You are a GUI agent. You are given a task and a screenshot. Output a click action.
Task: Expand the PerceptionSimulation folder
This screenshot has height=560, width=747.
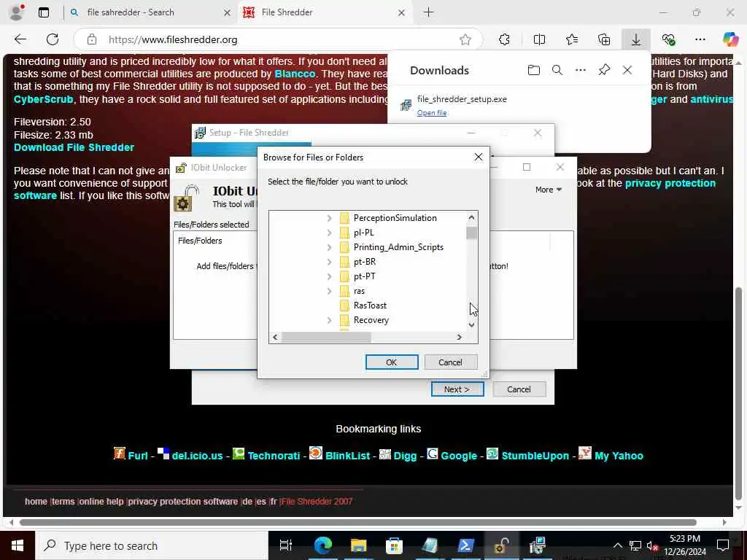pyautogui.click(x=329, y=218)
